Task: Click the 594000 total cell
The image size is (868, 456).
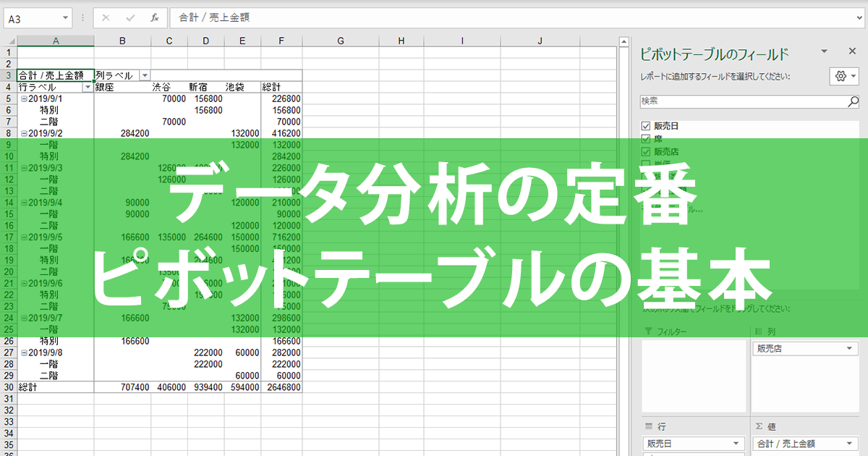Action: click(242, 387)
